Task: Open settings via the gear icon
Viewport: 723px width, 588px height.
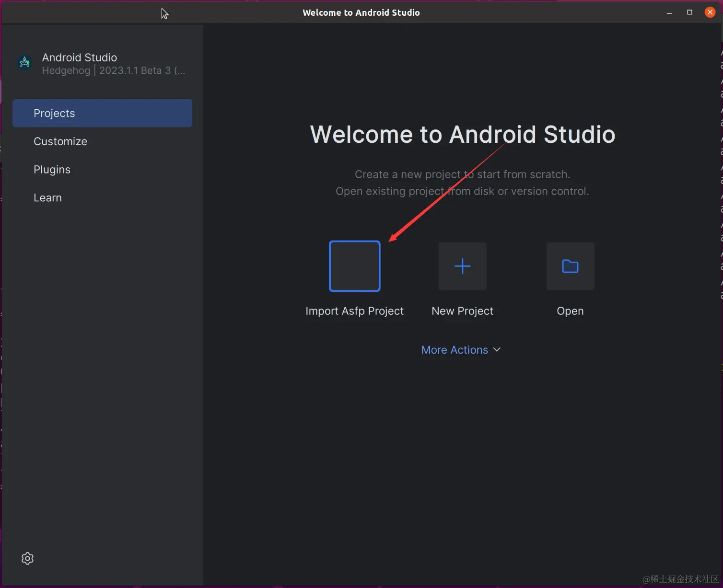Action: point(27,558)
